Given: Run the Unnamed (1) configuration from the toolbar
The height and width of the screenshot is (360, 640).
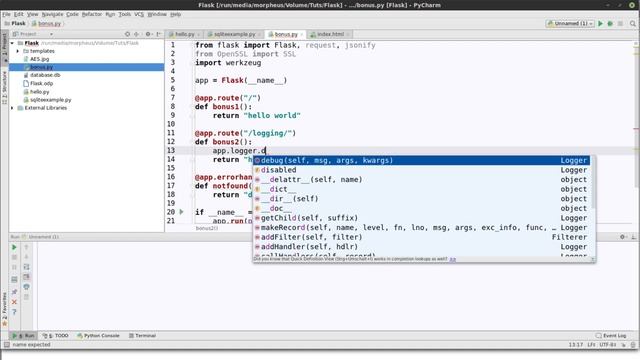Looking at the screenshot, I should tap(600, 24).
